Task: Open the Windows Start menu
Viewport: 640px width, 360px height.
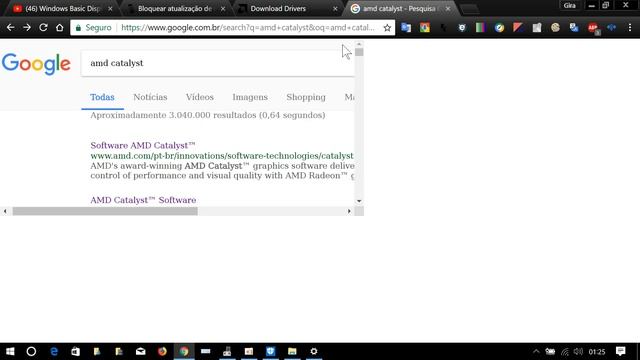Action: point(10,351)
